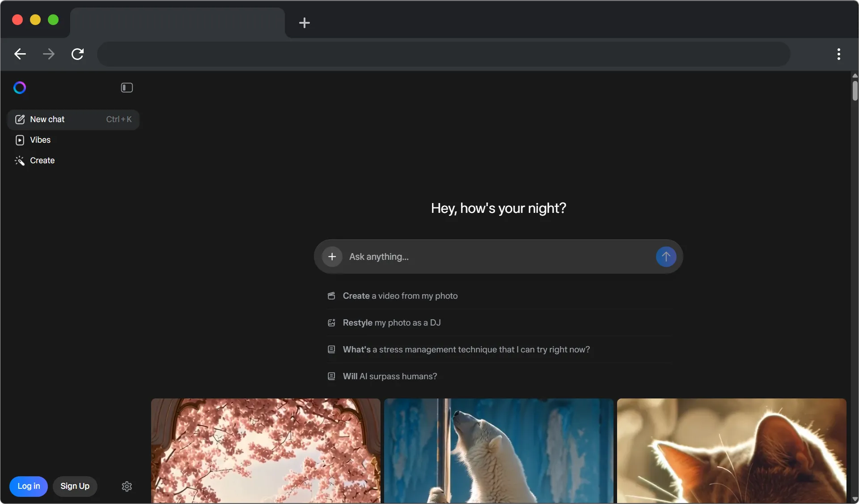Ask 'Will AI surpass humans?'
Screen dimensions: 859x504
click(x=389, y=376)
